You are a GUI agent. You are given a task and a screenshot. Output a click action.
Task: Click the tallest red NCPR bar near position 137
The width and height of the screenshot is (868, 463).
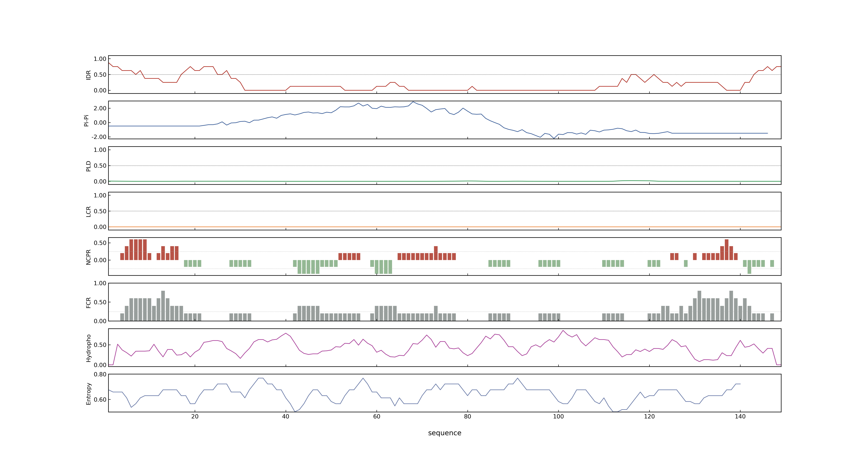click(726, 250)
